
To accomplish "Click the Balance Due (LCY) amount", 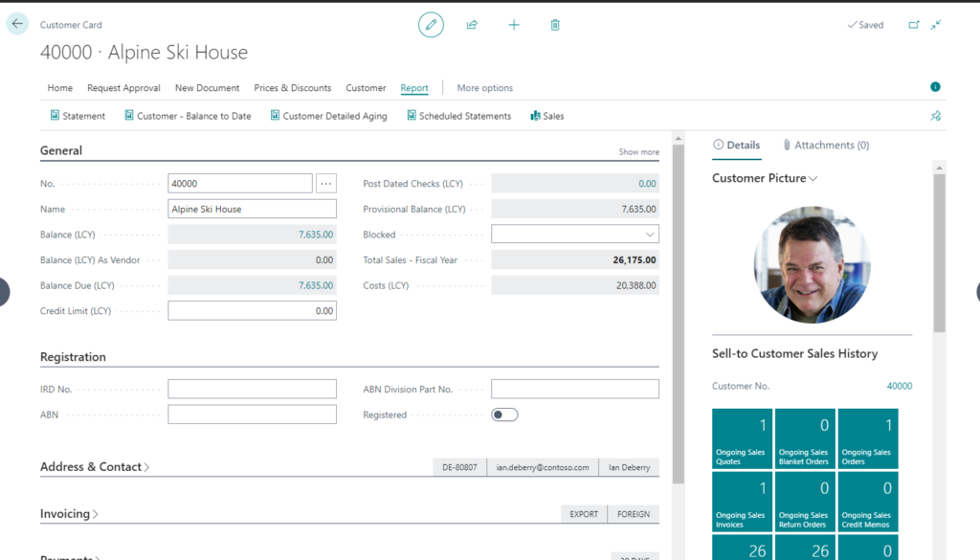I will [x=316, y=285].
